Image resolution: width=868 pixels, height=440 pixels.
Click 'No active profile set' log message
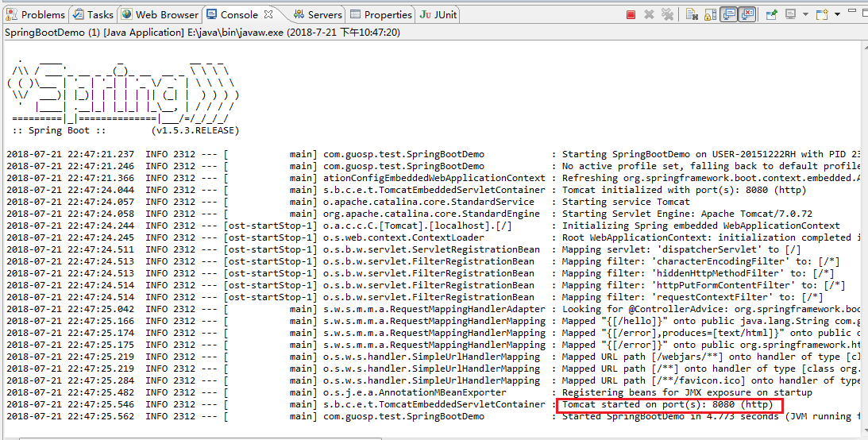[x=712, y=166]
